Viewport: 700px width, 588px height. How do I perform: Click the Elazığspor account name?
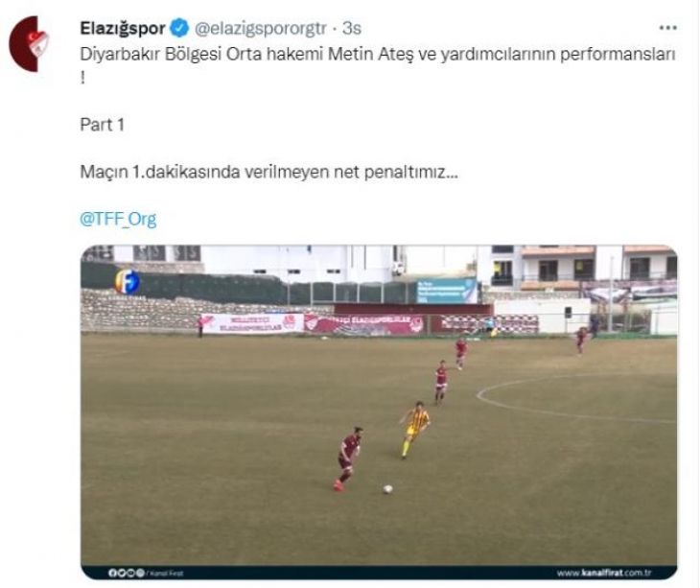tap(123, 28)
